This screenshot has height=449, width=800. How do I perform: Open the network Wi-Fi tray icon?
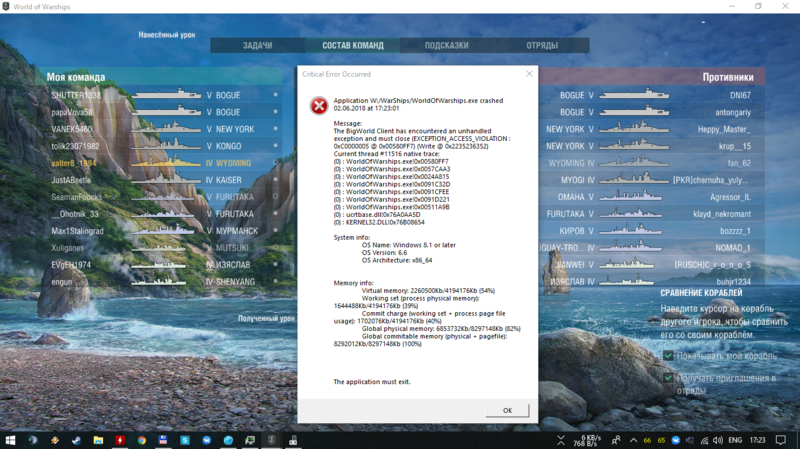tap(705, 440)
